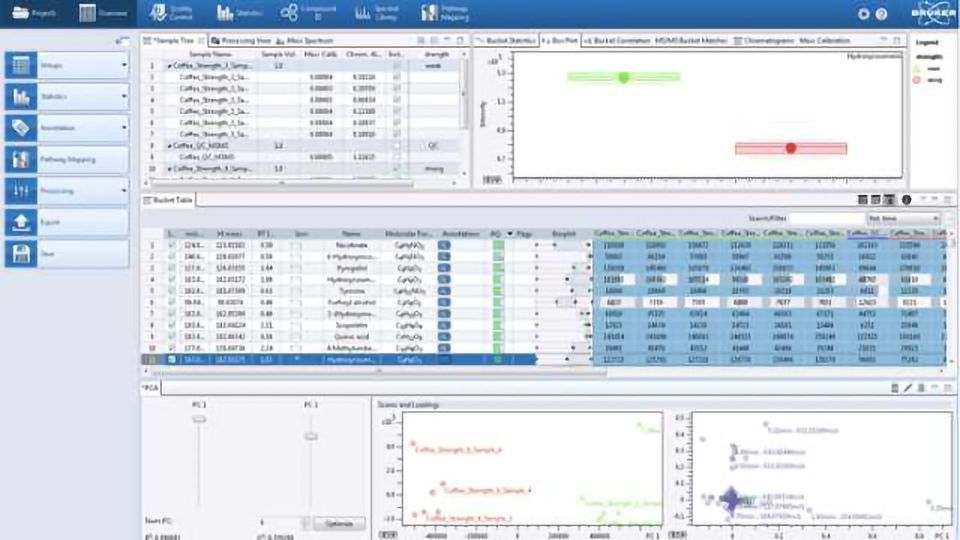Screen dimensions: 960x540
Task: Open the Groups dropdown arrow in sidebar
Action: pos(124,65)
